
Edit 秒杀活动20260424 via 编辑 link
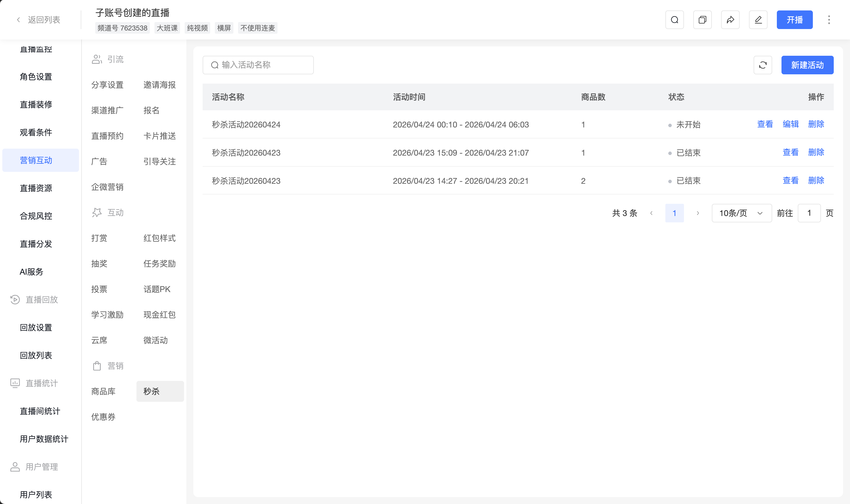tap(790, 124)
